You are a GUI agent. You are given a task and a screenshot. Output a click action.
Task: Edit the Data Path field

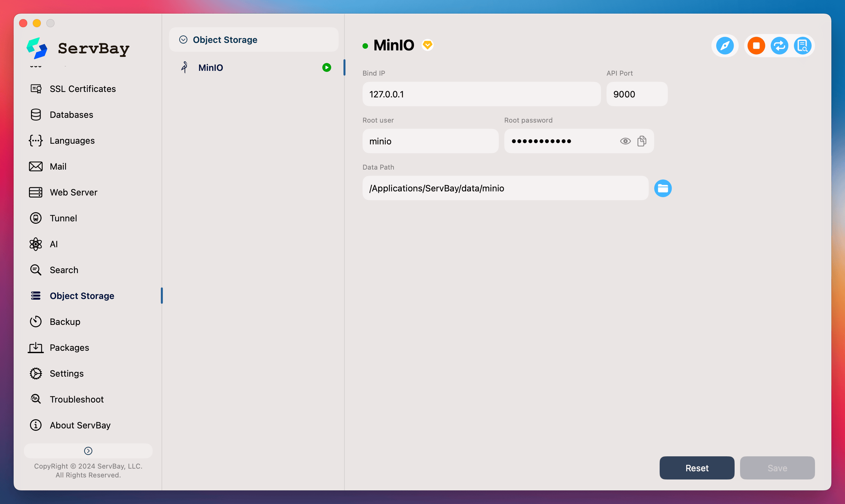pos(505,188)
